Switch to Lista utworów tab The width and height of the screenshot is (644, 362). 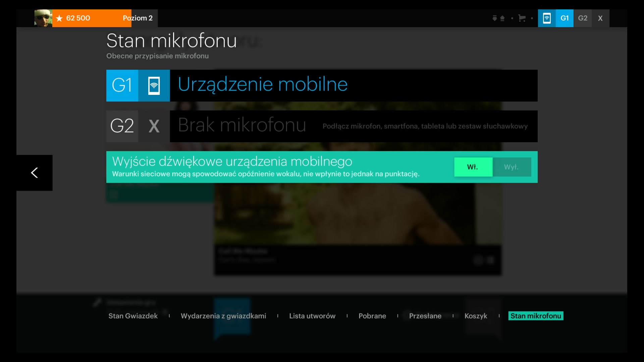coord(312,316)
